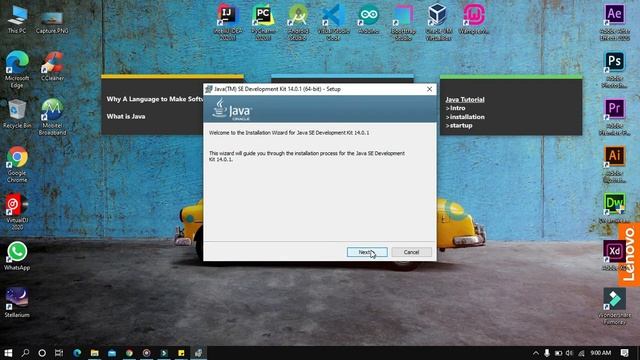Open Edge from the taskbar

coord(77,353)
